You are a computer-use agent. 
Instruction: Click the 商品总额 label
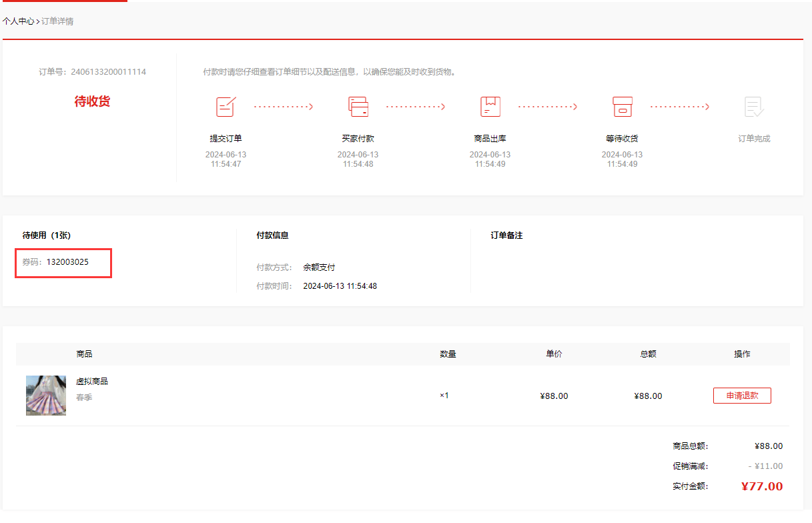(x=691, y=446)
